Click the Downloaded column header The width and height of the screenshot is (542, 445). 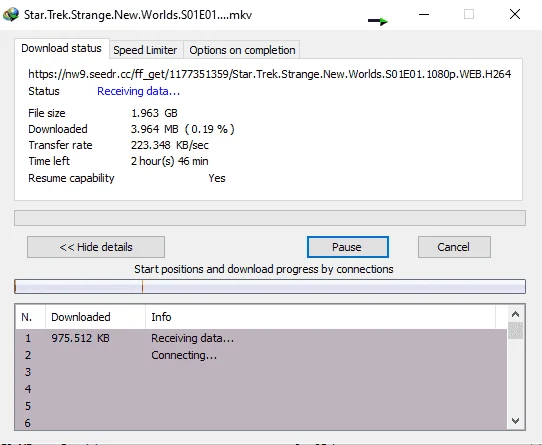[95, 317]
